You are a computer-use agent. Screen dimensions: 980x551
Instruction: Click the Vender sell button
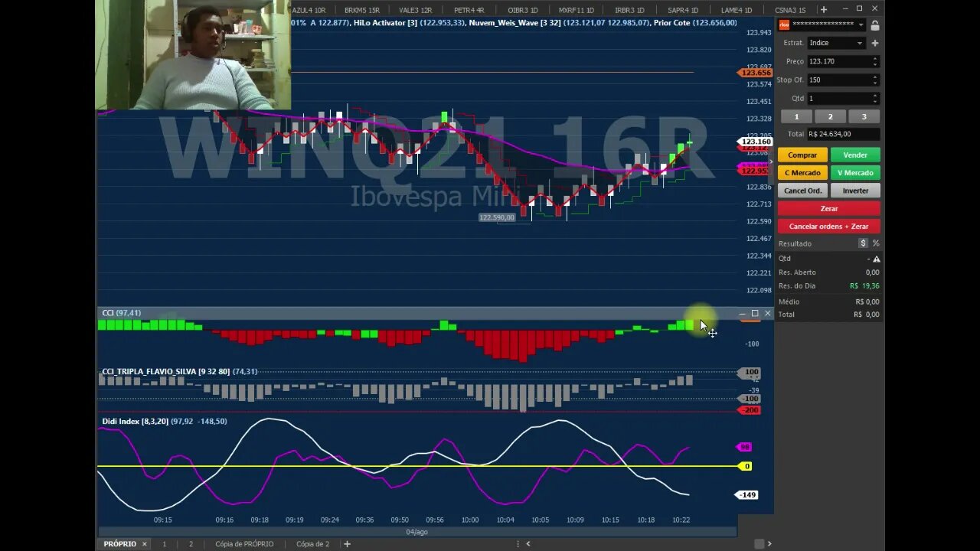coord(855,155)
